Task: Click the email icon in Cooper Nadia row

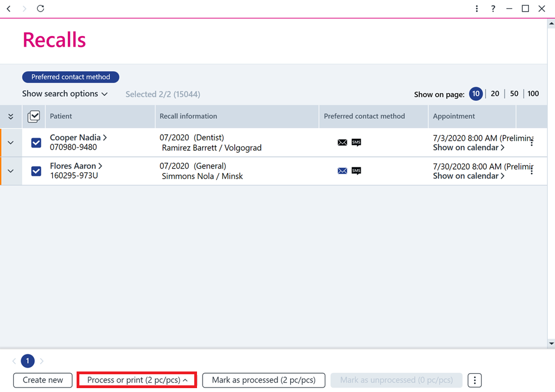Action: [x=342, y=142]
